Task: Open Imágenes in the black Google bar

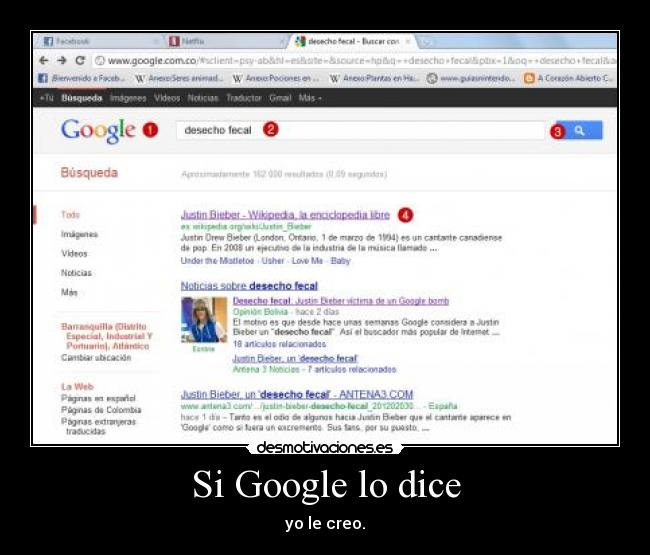Action: 128,98
